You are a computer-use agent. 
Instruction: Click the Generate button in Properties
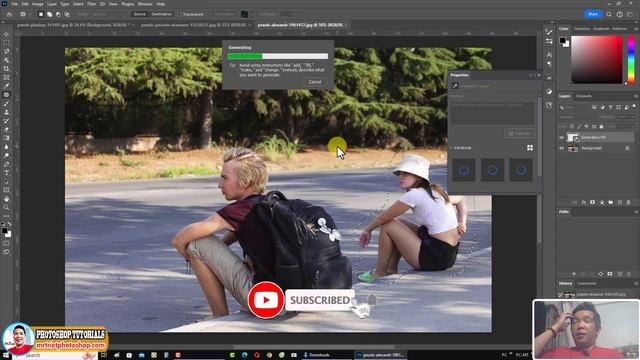pyautogui.click(x=520, y=133)
